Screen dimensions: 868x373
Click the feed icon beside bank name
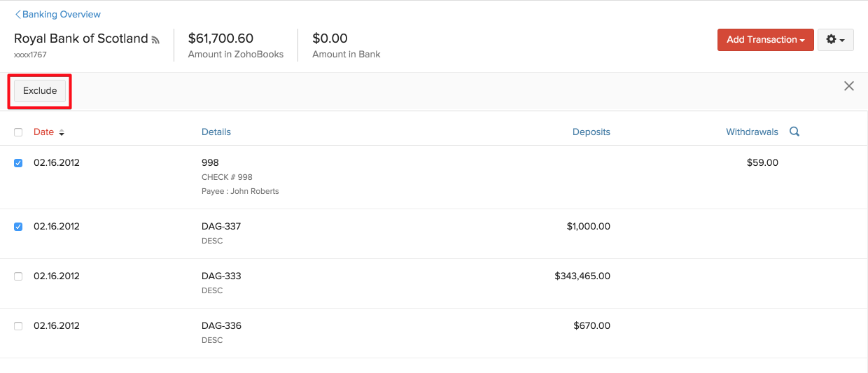[155, 40]
